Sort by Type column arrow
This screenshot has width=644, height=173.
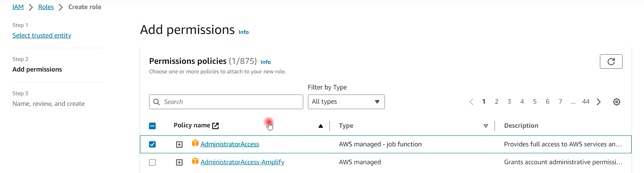point(485,126)
